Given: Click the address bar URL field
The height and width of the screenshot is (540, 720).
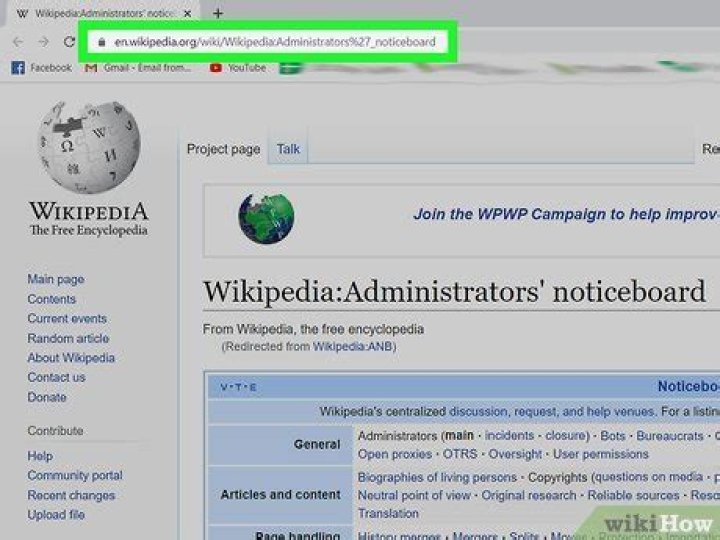Looking at the screenshot, I should pyautogui.click(x=268, y=42).
